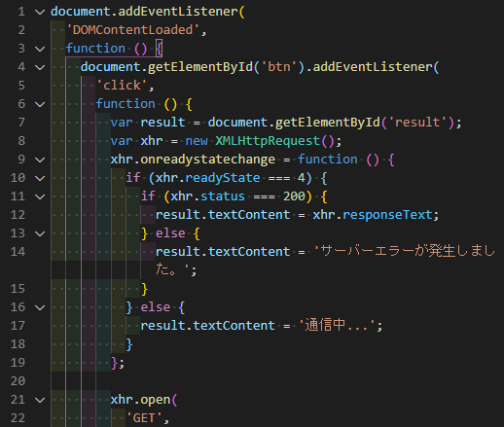This screenshot has width=504, height=427.
Task: Click line number 2 in gutter
Action: pos(21,30)
